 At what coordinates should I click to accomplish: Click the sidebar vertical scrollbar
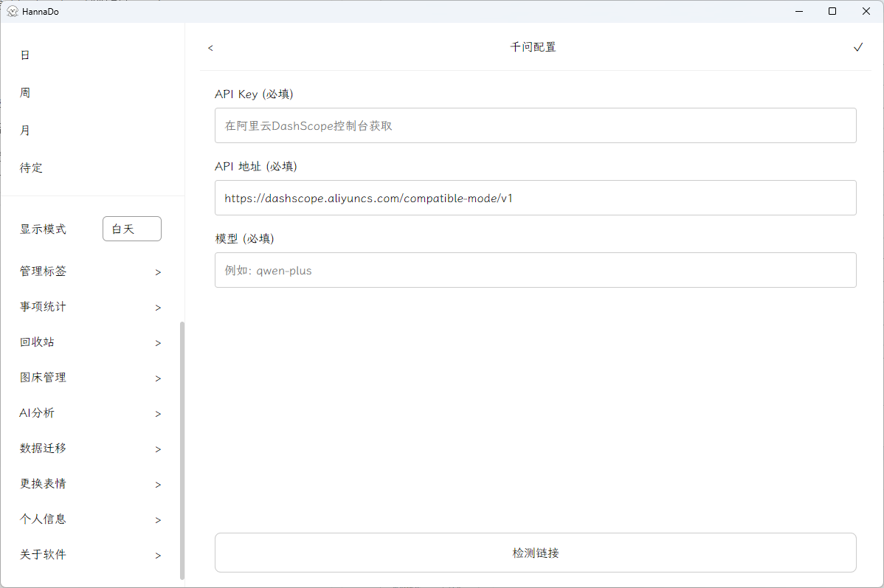(x=182, y=450)
